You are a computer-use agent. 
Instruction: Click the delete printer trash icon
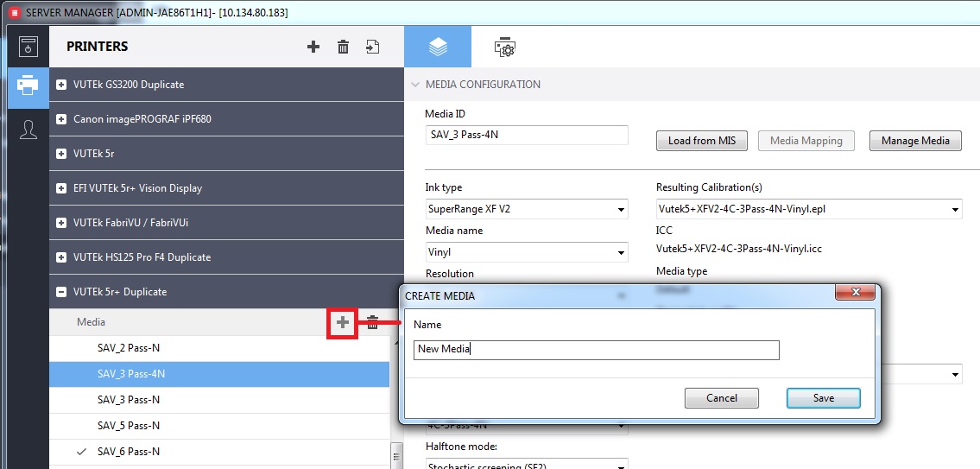343,47
